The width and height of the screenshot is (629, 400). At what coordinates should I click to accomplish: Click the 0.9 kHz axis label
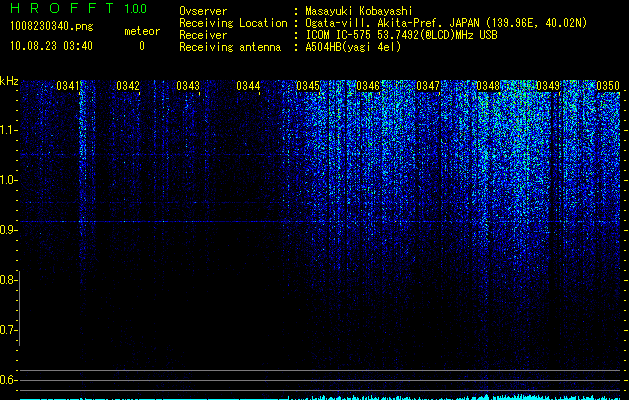7,230
